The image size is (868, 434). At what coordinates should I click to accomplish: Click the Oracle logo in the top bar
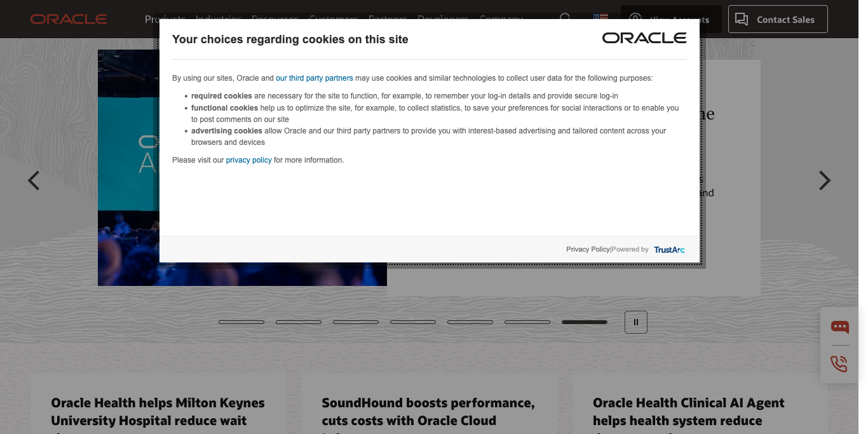pos(68,18)
